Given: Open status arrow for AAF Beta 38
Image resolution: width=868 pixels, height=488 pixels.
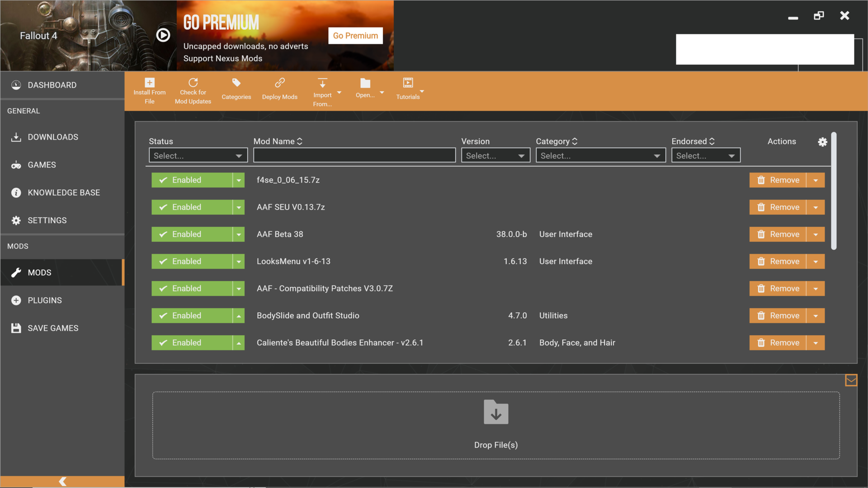Looking at the screenshot, I should pos(239,235).
